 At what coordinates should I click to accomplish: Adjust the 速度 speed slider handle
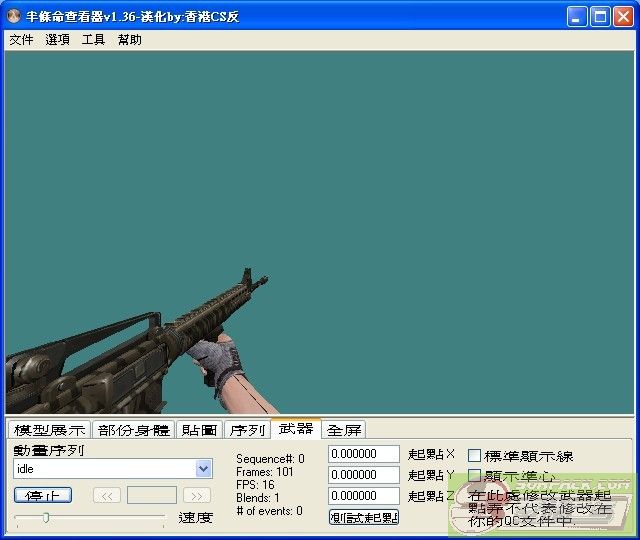coord(46,518)
